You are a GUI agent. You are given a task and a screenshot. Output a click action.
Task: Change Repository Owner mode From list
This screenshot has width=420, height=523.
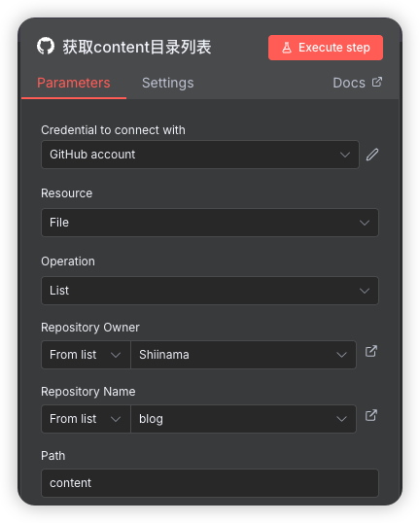click(x=86, y=355)
